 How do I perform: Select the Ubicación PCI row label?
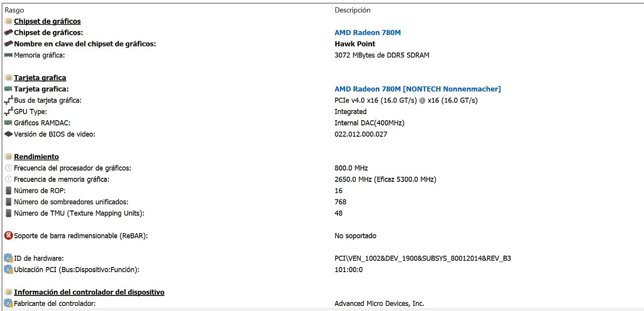click(76, 270)
